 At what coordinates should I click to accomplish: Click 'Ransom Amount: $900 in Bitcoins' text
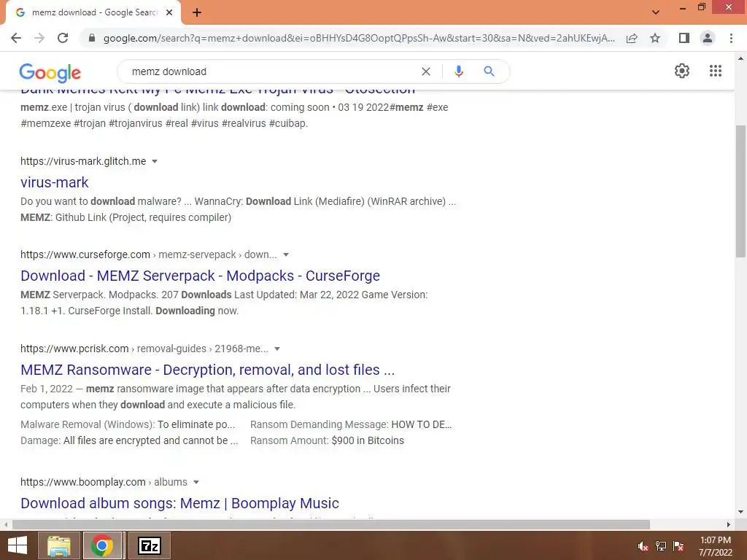click(x=327, y=441)
